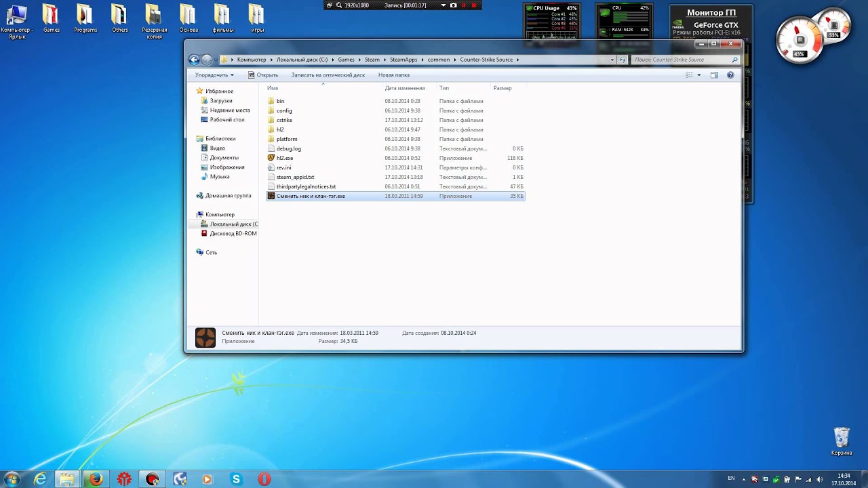Click the SteamApps breadcrumb segment
Image resolution: width=868 pixels, height=488 pixels.
click(403, 60)
